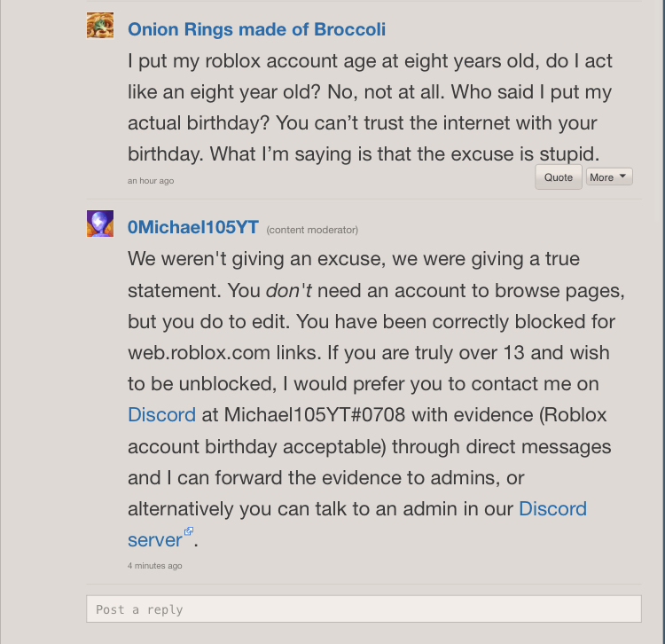Image resolution: width=665 pixels, height=644 pixels.
Task: Click Onion Rings made of Broccoli's avatar
Action: [x=100, y=26]
